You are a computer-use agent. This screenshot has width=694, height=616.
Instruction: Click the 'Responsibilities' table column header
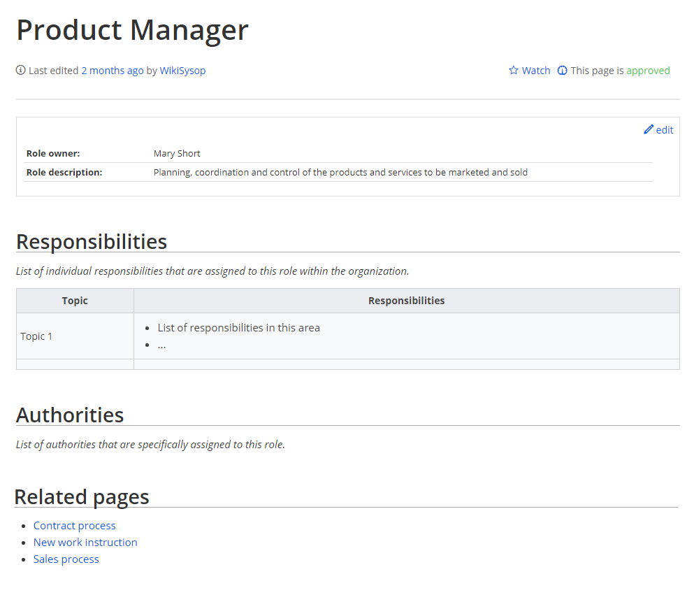[406, 301]
